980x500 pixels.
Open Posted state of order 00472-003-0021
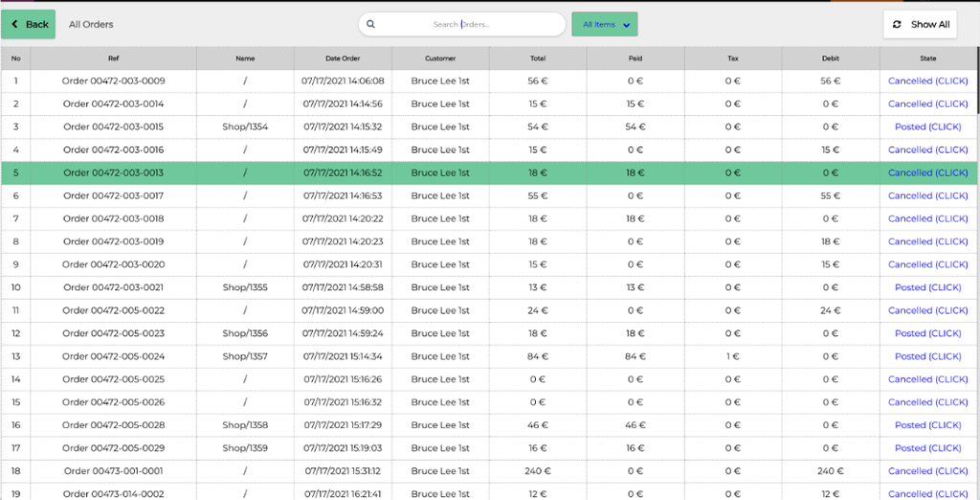tap(927, 287)
